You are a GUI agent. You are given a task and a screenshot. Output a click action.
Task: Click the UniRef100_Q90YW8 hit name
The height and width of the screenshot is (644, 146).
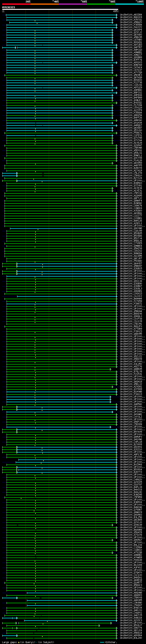tap(131, 228)
